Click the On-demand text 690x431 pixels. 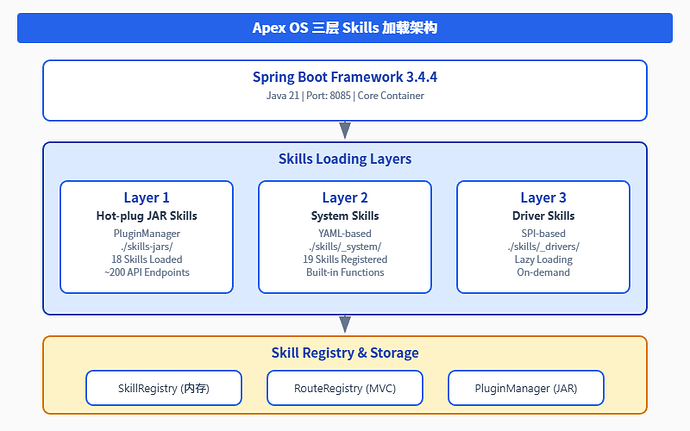point(543,273)
